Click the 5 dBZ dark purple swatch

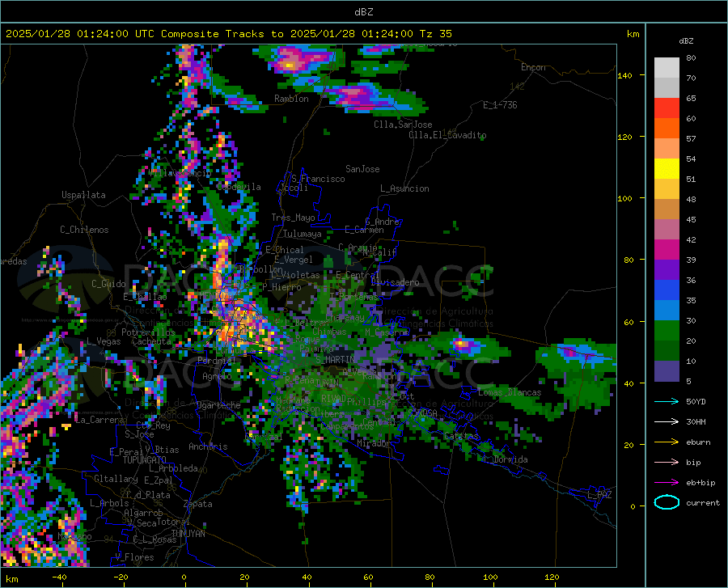(x=667, y=371)
